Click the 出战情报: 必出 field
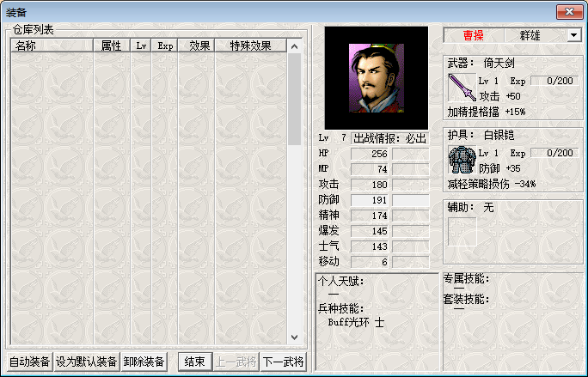 (390, 138)
